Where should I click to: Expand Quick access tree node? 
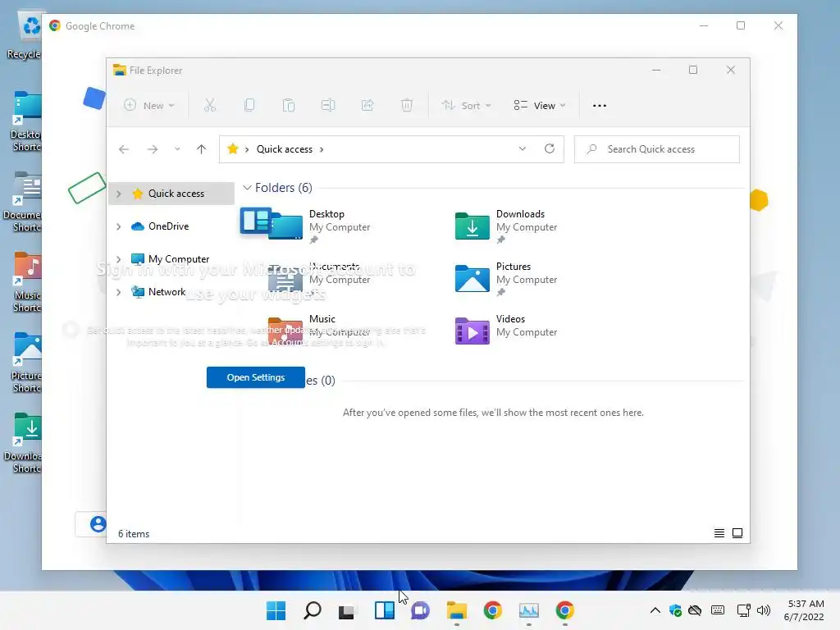click(x=118, y=194)
